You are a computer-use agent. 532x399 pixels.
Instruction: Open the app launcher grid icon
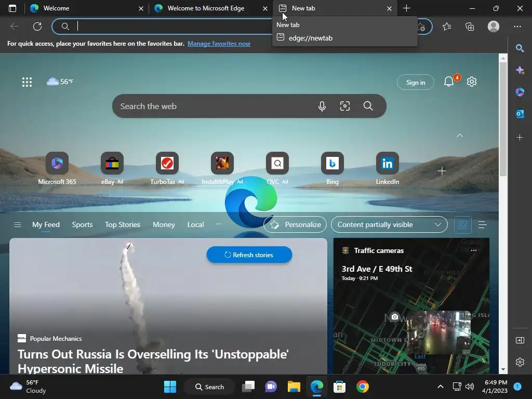(27, 82)
